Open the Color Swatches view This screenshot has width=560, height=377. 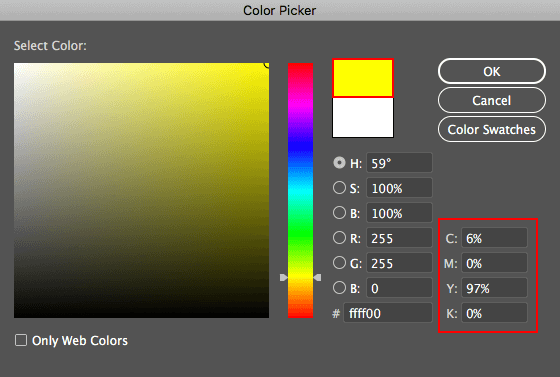point(491,129)
